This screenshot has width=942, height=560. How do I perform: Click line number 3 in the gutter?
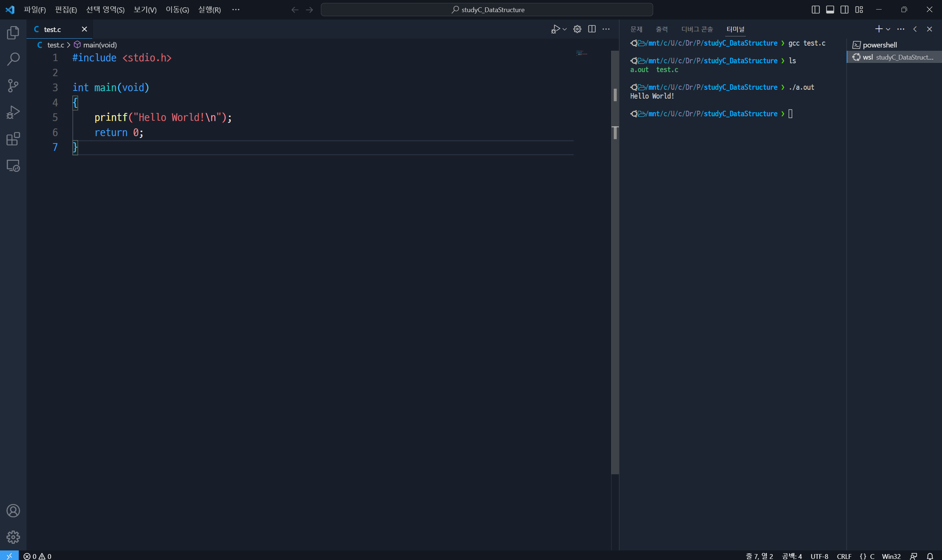coord(55,88)
